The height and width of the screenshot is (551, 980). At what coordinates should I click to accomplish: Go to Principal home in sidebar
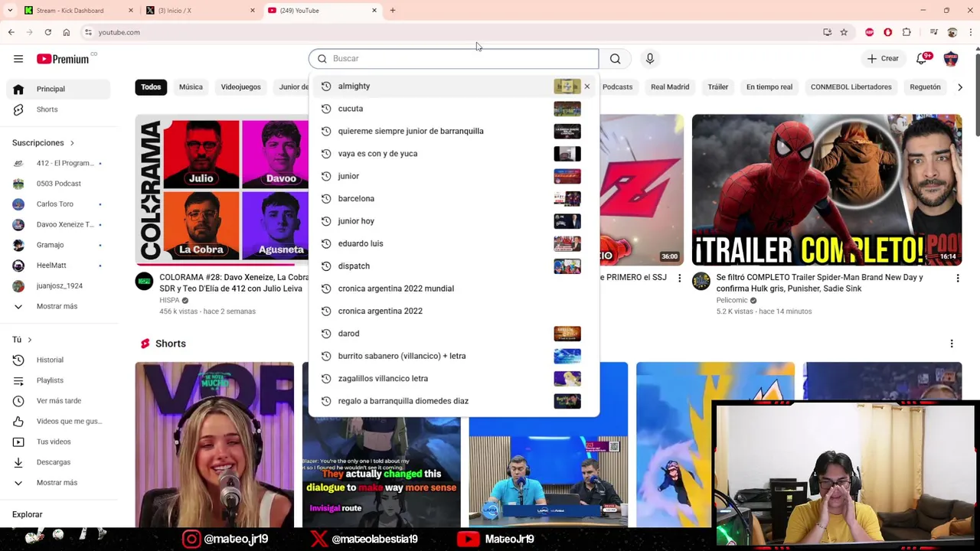(x=59, y=89)
